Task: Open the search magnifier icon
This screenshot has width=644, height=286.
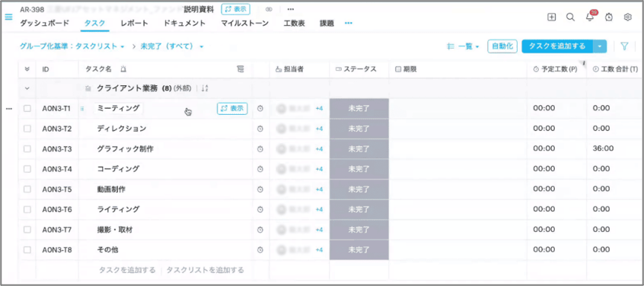Action: pos(570,17)
